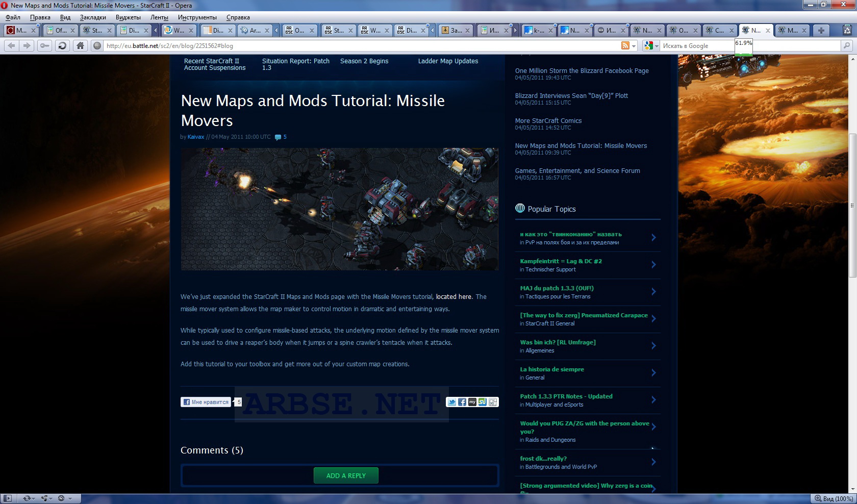Open Patch 1.3.3 PTR Notes - Updated topic
Screen dimensions: 857x504
point(566,396)
